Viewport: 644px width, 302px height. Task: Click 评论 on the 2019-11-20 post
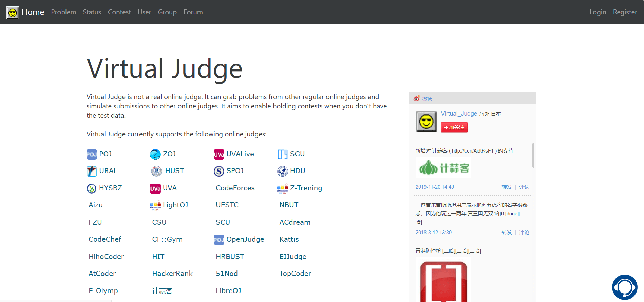(524, 187)
